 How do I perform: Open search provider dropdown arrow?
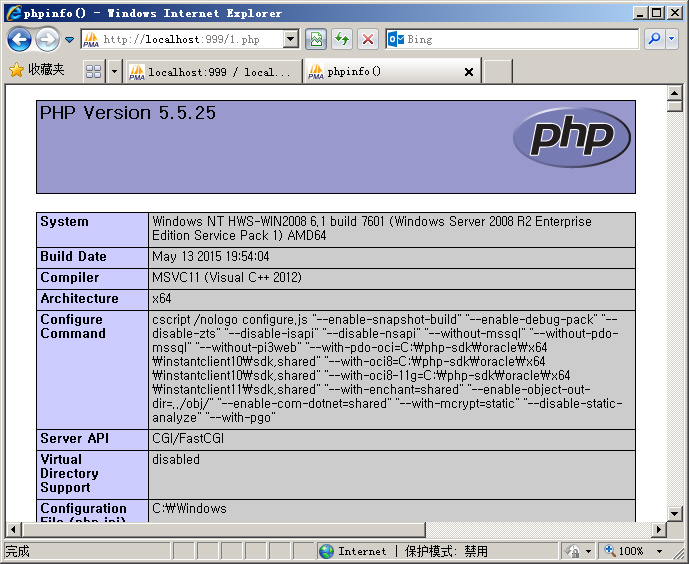(672, 39)
